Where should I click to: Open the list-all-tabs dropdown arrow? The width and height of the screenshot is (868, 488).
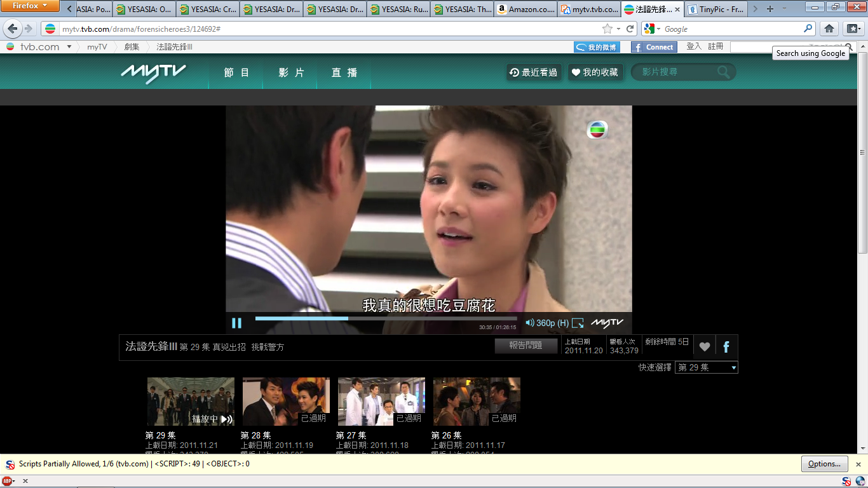(785, 9)
